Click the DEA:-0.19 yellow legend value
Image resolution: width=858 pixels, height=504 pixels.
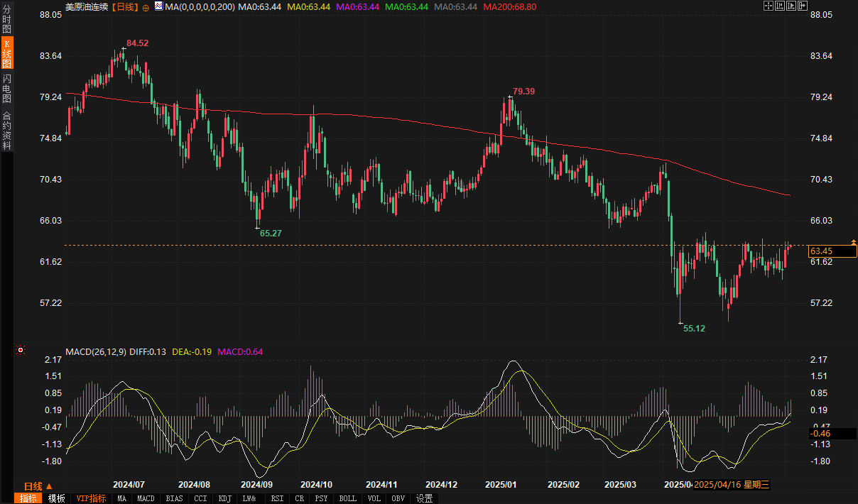click(x=192, y=351)
